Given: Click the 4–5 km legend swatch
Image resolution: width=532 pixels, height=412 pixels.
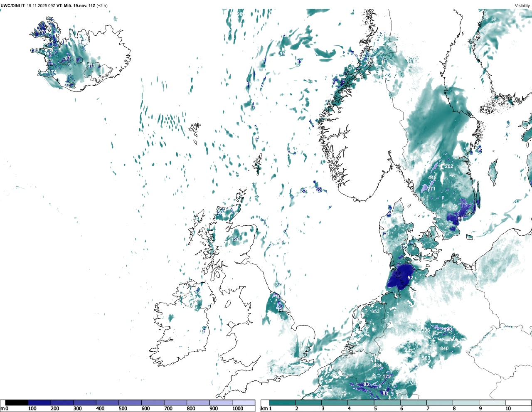Looking at the screenshot, I should [361, 402].
